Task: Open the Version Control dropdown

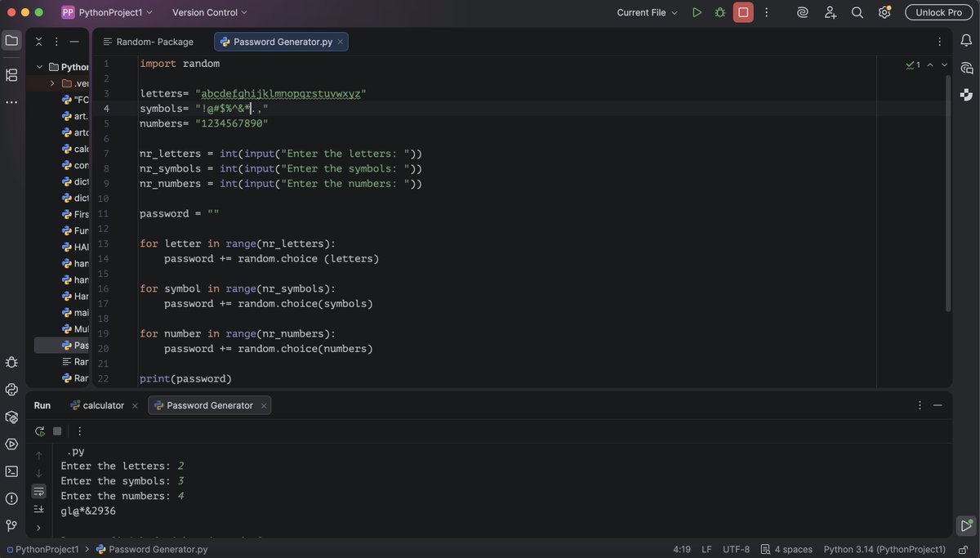Action: click(210, 12)
